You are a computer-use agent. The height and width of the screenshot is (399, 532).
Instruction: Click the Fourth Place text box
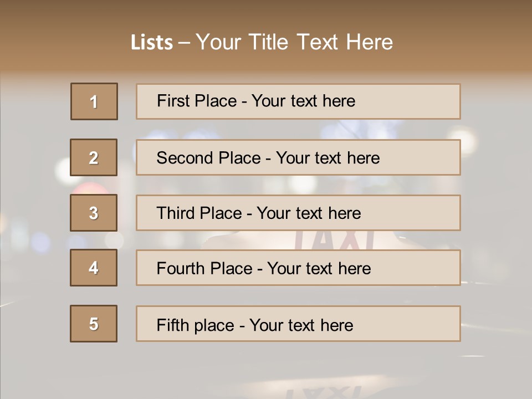[x=298, y=268]
